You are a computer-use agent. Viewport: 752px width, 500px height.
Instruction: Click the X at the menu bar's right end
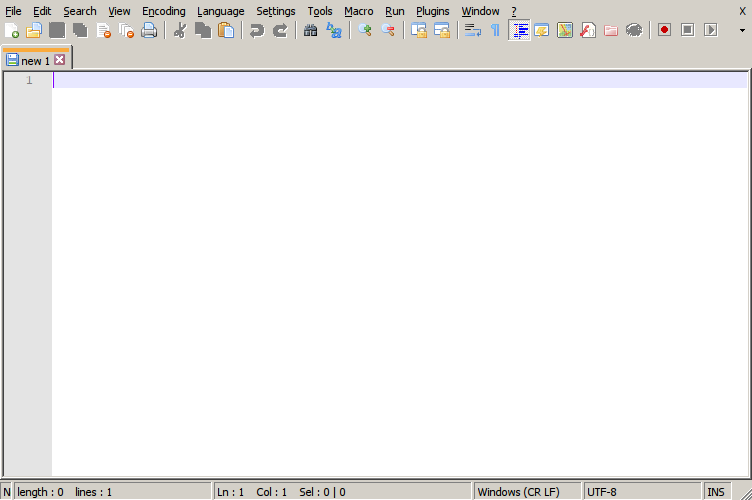[x=742, y=11]
